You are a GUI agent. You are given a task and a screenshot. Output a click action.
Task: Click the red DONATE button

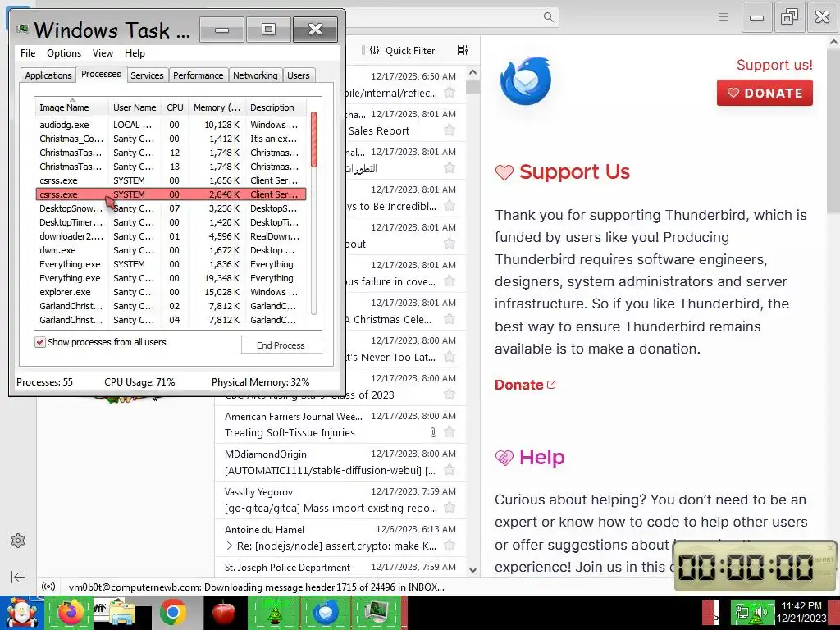[x=765, y=93]
